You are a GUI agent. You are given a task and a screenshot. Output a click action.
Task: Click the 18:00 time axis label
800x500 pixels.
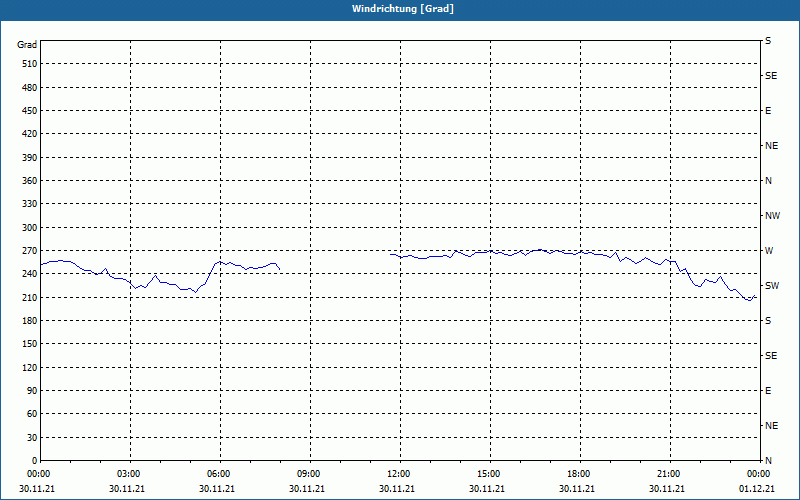[579, 474]
